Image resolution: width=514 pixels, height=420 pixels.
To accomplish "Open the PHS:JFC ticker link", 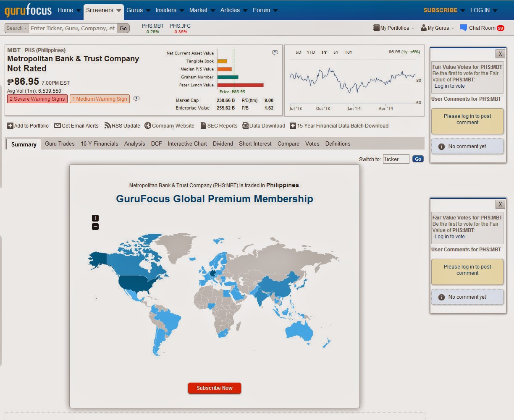I will pyautogui.click(x=180, y=26).
